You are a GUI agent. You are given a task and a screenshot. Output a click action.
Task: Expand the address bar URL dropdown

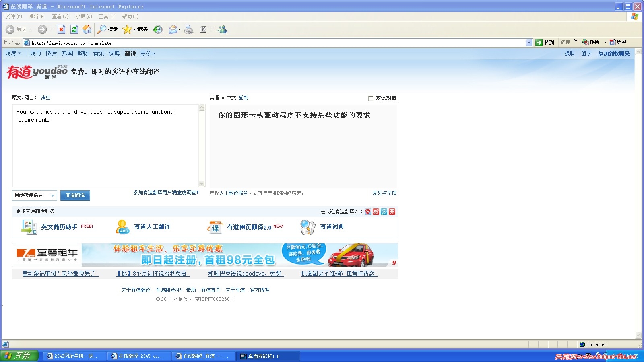529,43
